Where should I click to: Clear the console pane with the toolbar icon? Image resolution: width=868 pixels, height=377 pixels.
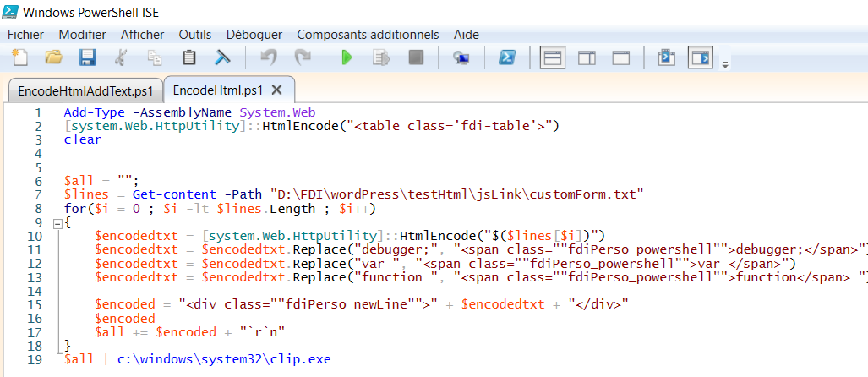(222, 57)
